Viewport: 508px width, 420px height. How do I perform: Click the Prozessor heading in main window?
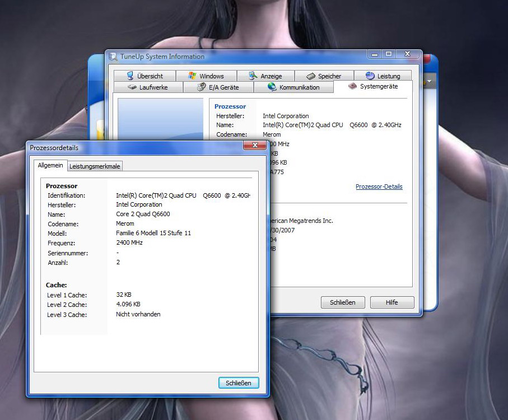point(230,106)
